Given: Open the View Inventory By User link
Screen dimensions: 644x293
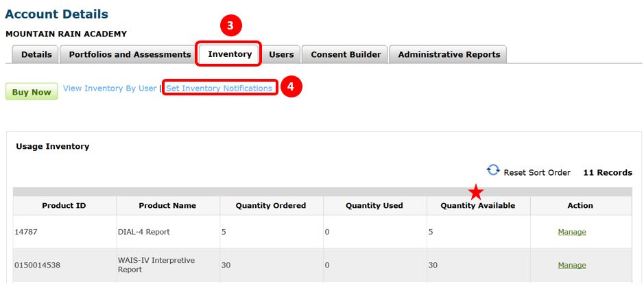Looking at the screenshot, I should pos(110,89).
